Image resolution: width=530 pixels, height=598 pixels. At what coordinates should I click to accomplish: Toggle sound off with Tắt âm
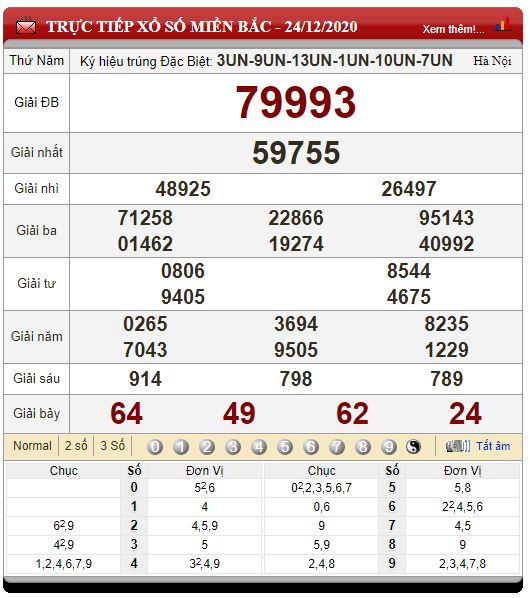(493, 446)
